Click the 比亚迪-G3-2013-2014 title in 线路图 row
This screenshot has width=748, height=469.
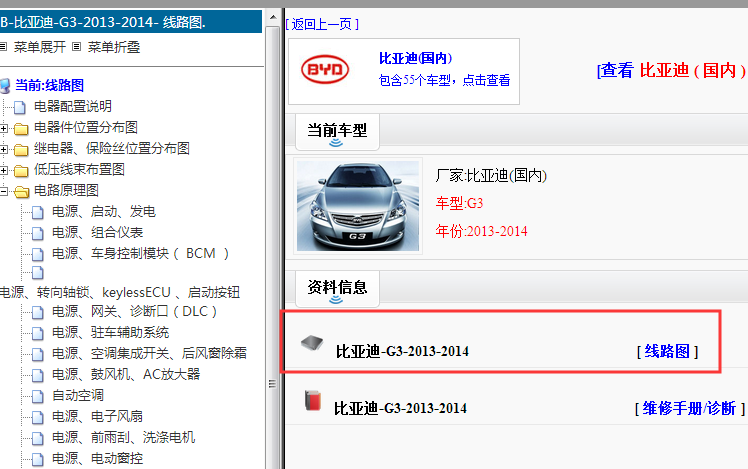402,352
